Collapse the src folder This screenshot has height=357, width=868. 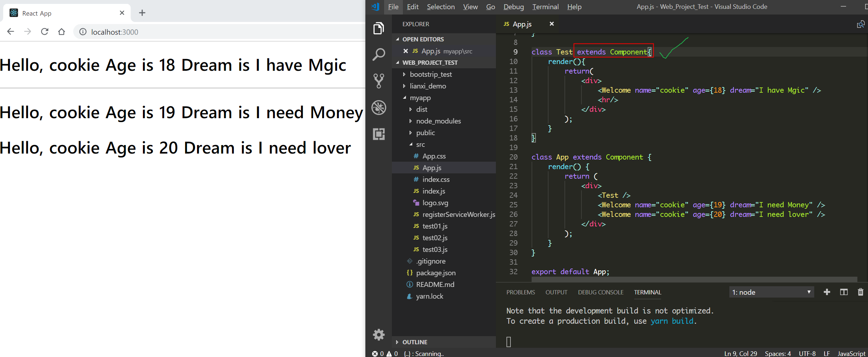pyautogui.click(x=444, y=144)
